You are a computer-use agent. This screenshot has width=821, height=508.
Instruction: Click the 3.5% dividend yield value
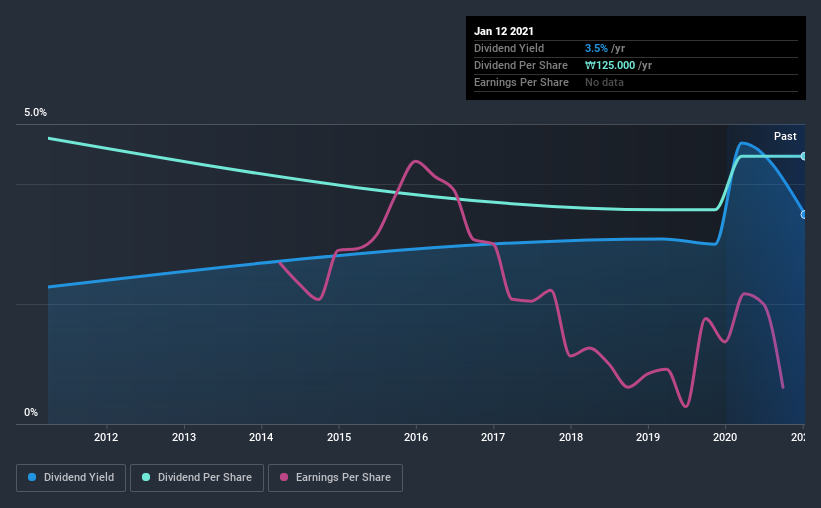(596, 48)
